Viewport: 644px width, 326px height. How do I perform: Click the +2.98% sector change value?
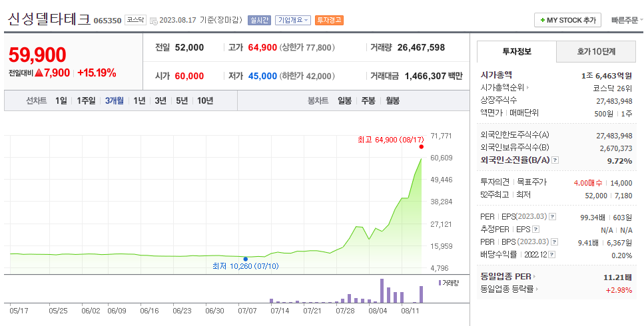click(x=619, y=290)
